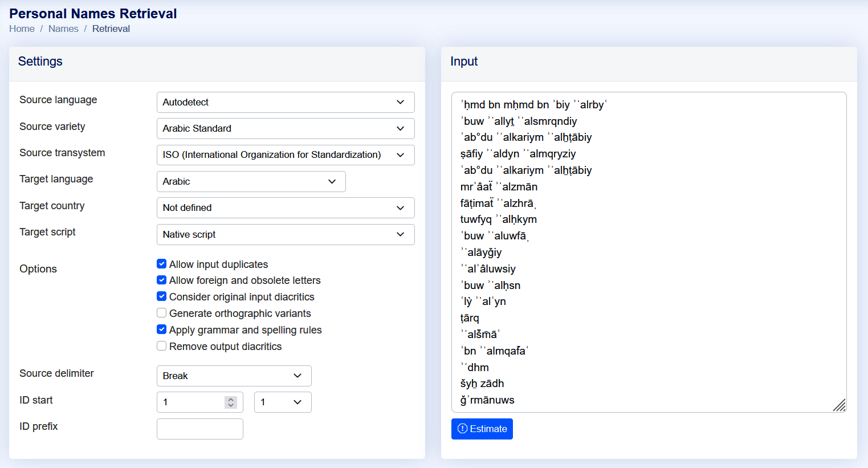Go to the Names breadcrumb link
The height and width of the screenshot is (468, 868).
63,29
